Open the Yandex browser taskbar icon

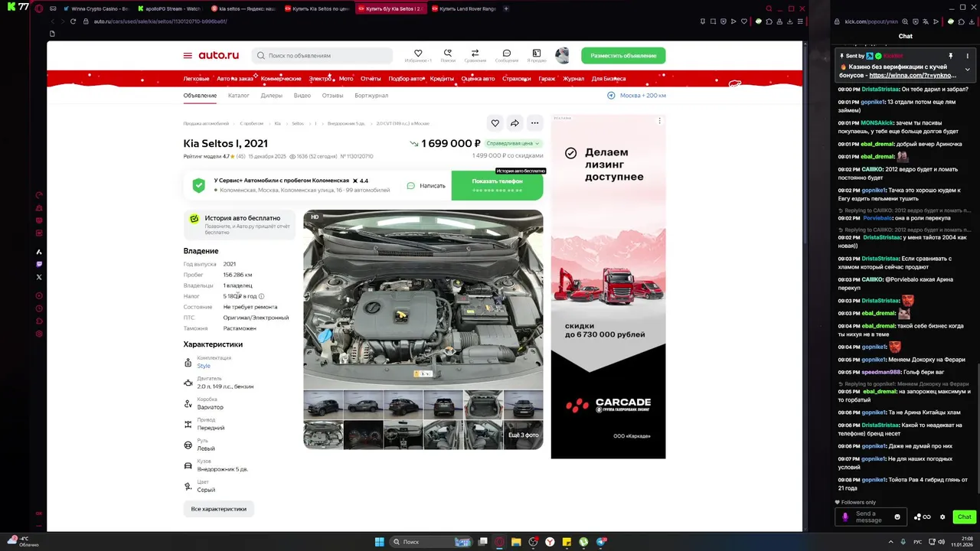550,542
